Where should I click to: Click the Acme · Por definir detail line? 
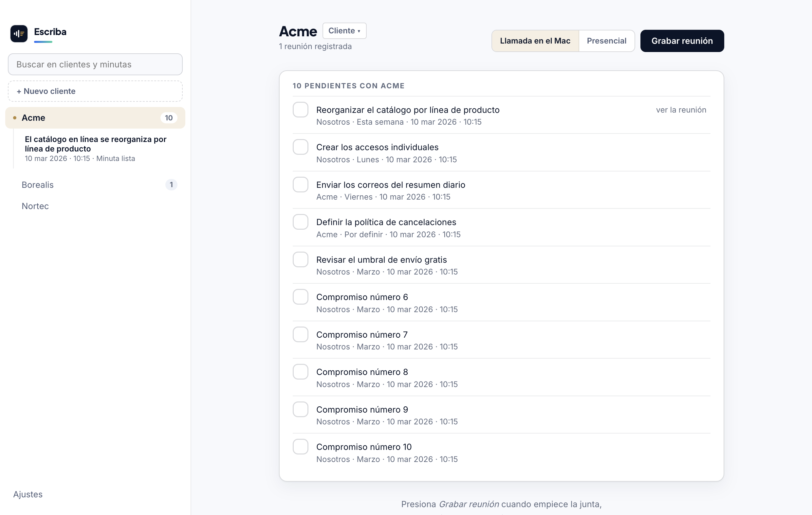click(x=388, y=234)
